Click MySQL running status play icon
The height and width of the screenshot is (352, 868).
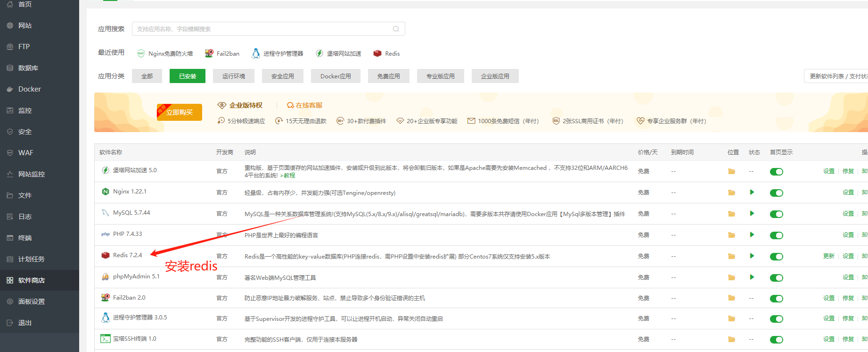click(x=752, y=213)
